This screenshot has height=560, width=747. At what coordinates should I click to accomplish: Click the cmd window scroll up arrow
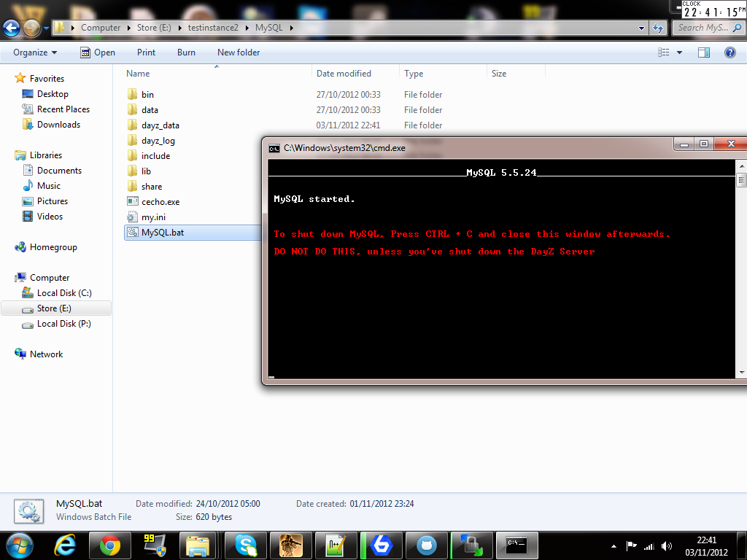coord(741,166)
